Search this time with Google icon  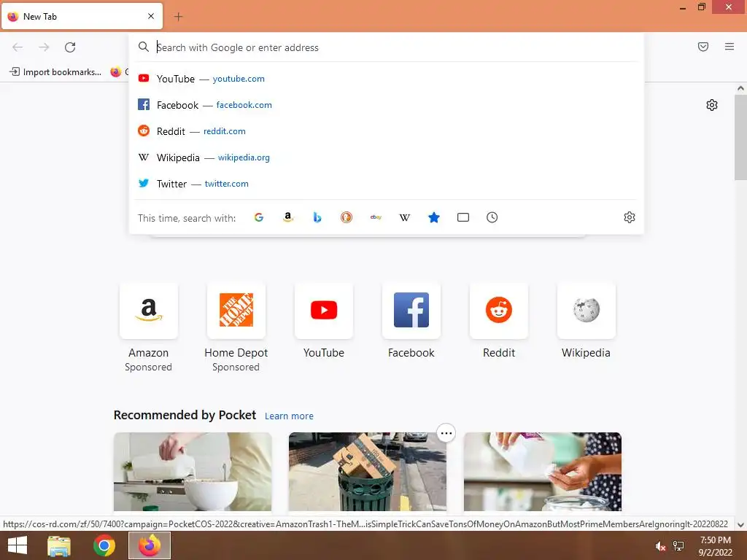[x=259, y=217]
